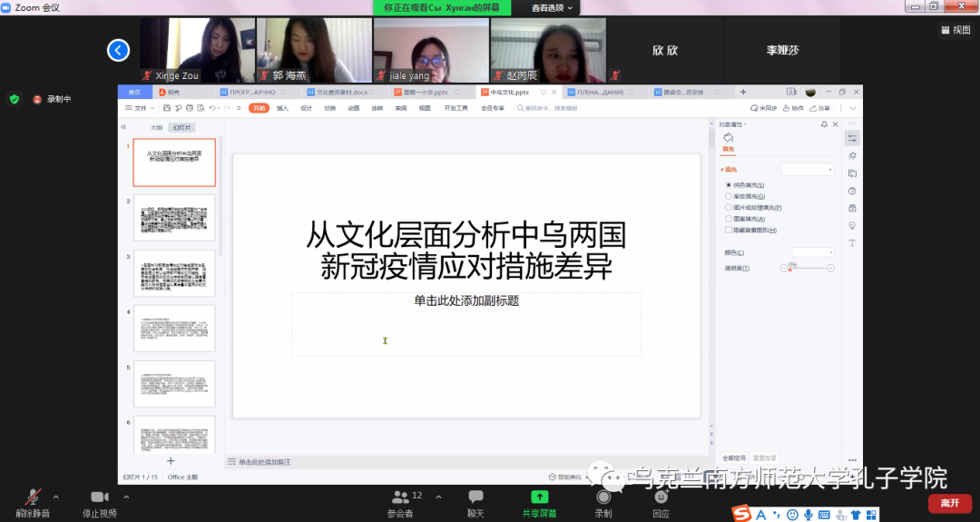This screenshot has width=980, height=522.
Task: Click the WPS save icon in the toolbar
Action: point(167,108)
